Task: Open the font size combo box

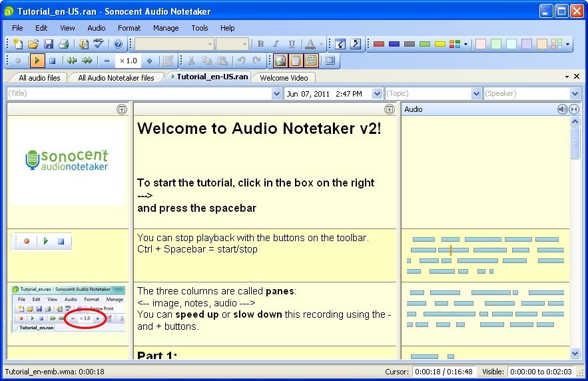Action: tap(232, 44)
